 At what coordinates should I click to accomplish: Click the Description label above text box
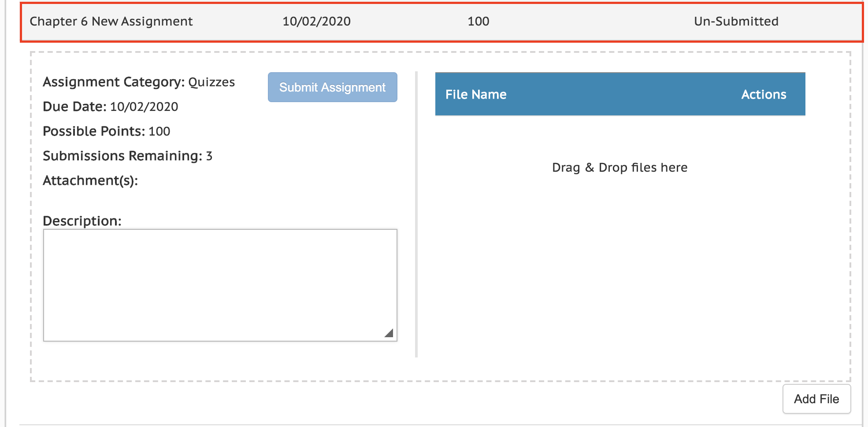coord(82,221)
